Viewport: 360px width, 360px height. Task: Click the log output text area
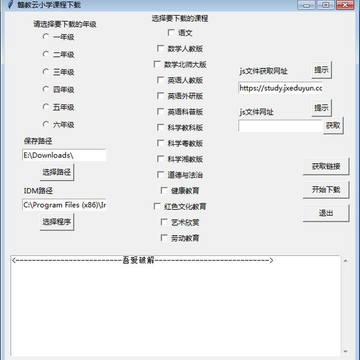(x=175, y=306)
